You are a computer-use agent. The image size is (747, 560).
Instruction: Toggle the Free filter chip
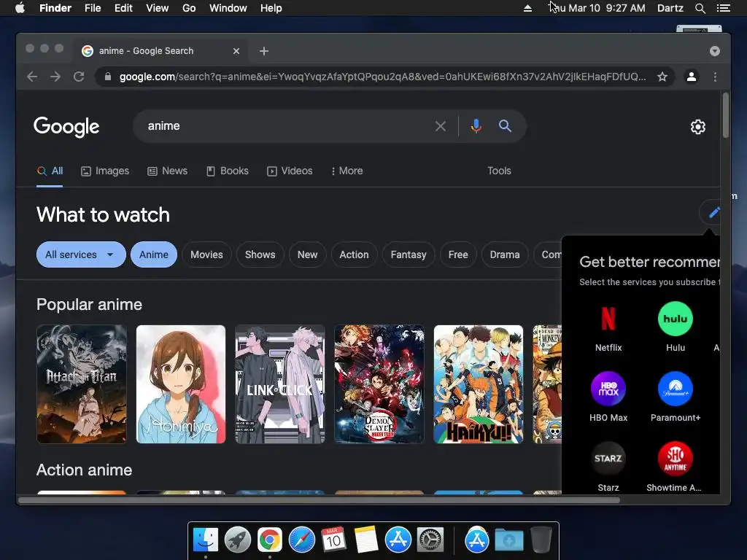[458, 254]
